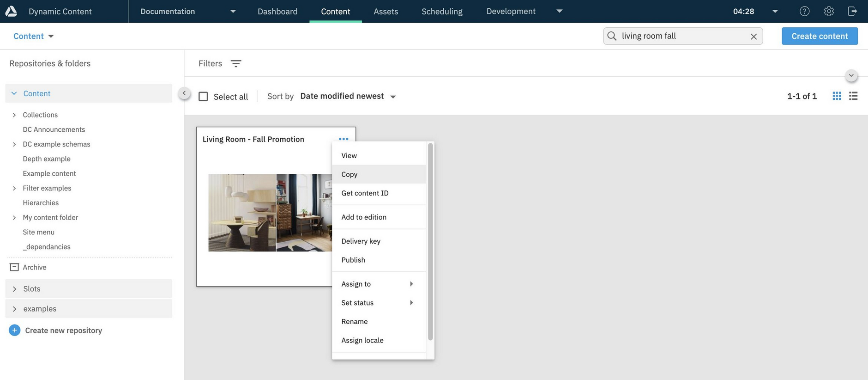Open the Filters icon

point(236,63)
